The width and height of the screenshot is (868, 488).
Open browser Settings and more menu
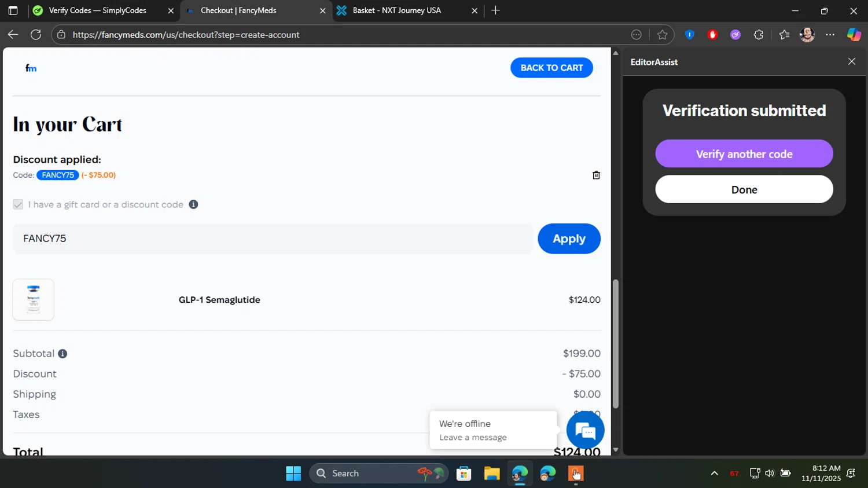tap(830, 35)
